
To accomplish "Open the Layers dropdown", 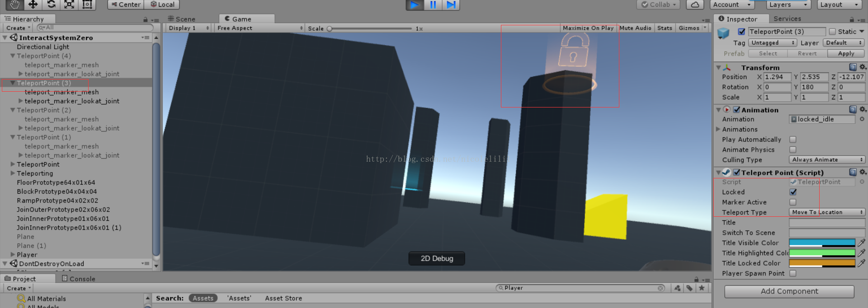I will (789, 5).
